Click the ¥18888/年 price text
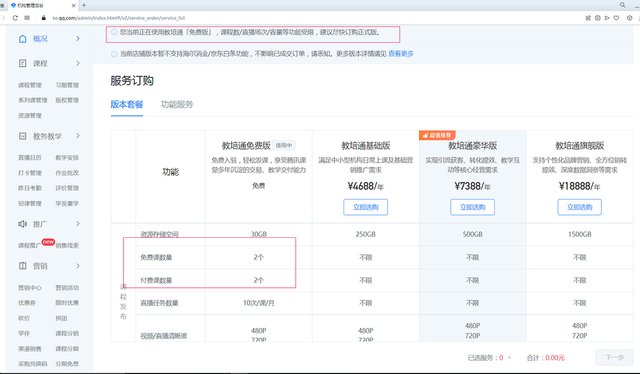 [x=580, y=187]
